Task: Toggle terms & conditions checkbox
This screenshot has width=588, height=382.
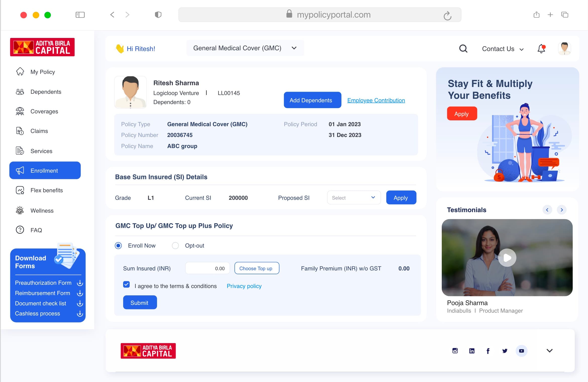Action: click(x=126, y=284)
